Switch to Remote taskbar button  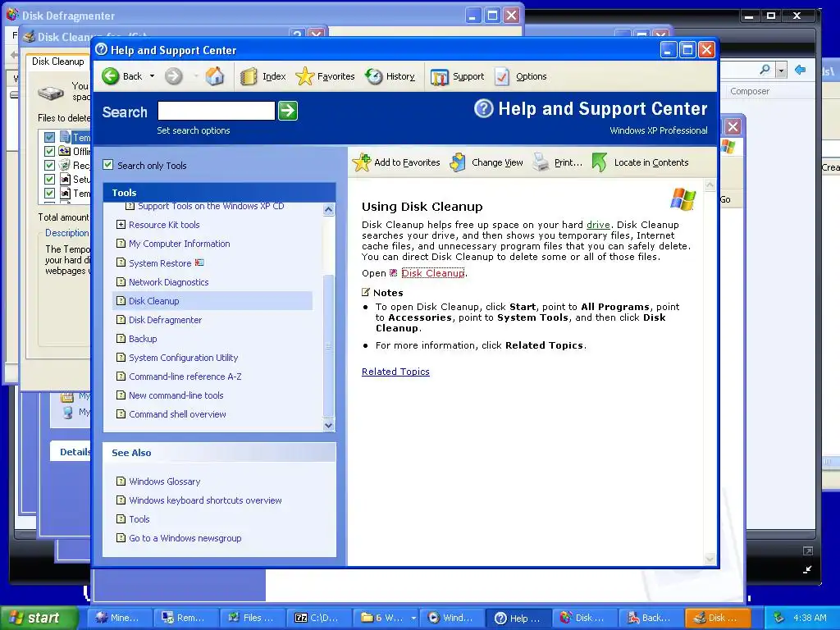pyautogui.click(x=186, y=618)
